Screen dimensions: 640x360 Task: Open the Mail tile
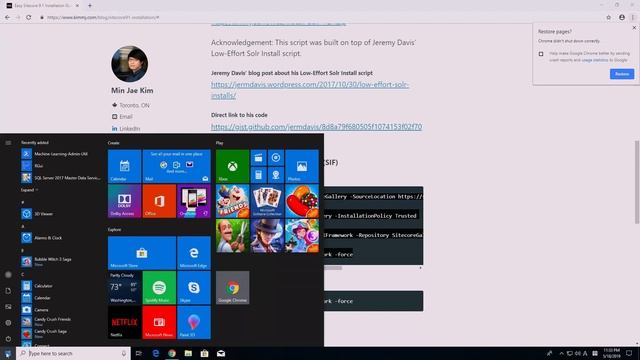pyautogui.click(x=176, y=166)
